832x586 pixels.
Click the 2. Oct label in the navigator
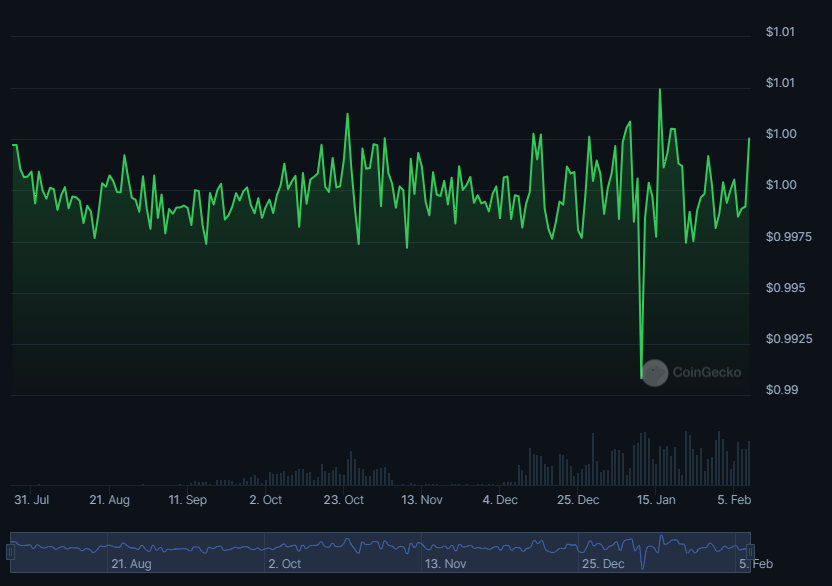[284, 564]
